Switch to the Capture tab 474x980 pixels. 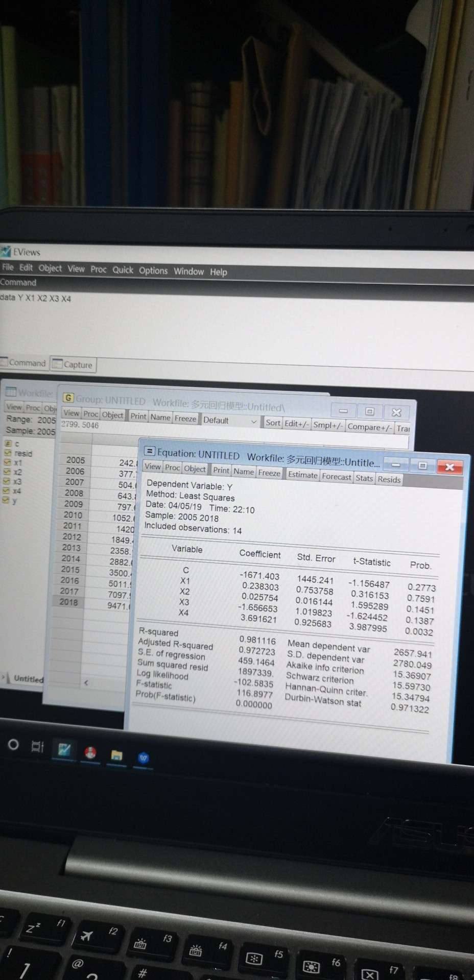click(73, 364)
